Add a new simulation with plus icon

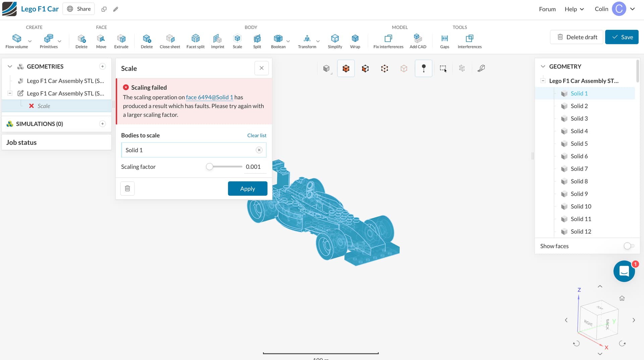103,124
